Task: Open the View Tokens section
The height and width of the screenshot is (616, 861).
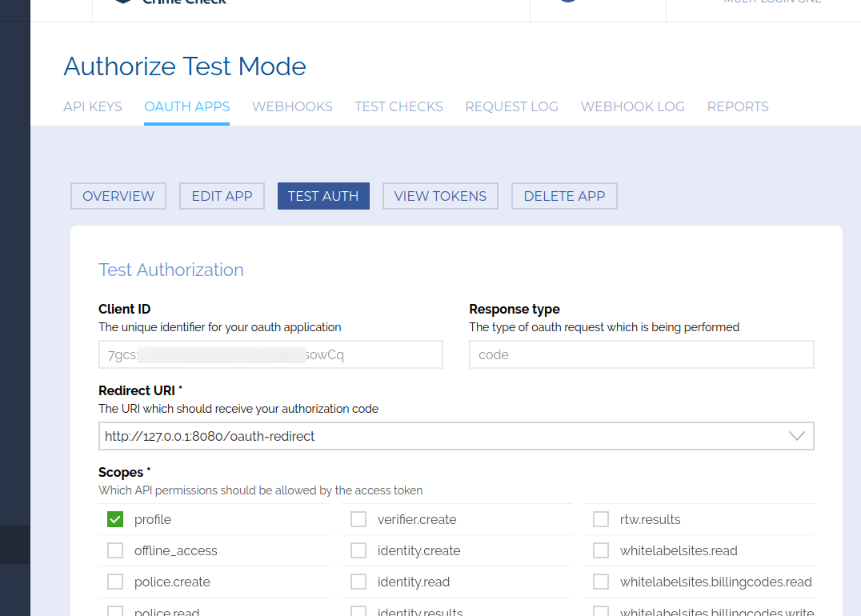Action: (x=440, y=196)
